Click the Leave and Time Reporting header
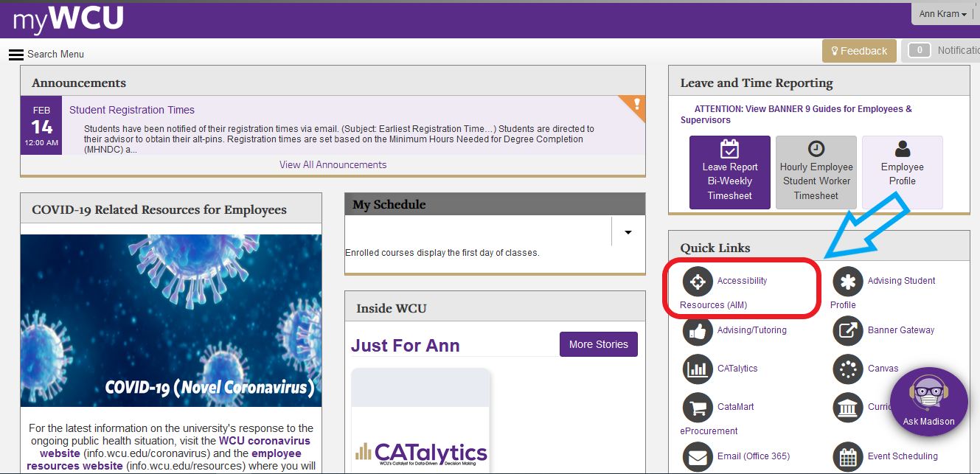Image resolution: width=980 pixels, height=474 pixels. [x=819, y=81]
